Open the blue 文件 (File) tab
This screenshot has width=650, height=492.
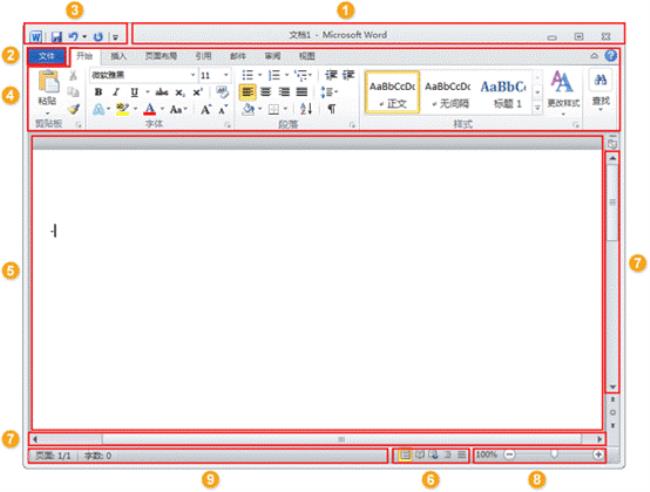coord(46,56)
